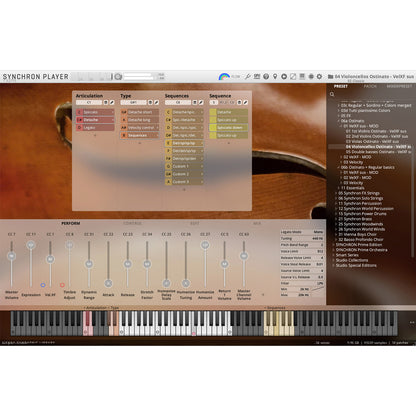416x416 pixels.
Task: Expand the SYNCHRON Prime Orchestra folder
Action: pyautogui.click(x=333, y=250)
